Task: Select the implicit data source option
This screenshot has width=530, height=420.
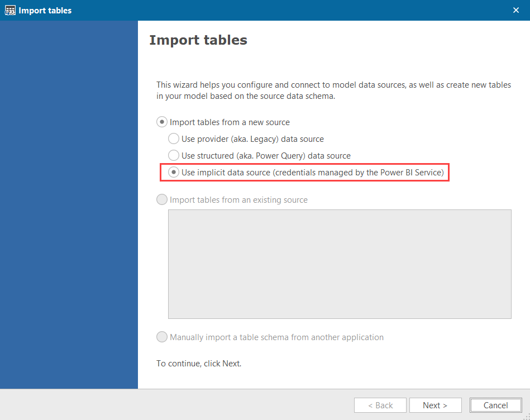Action: [x=174, y=172]
